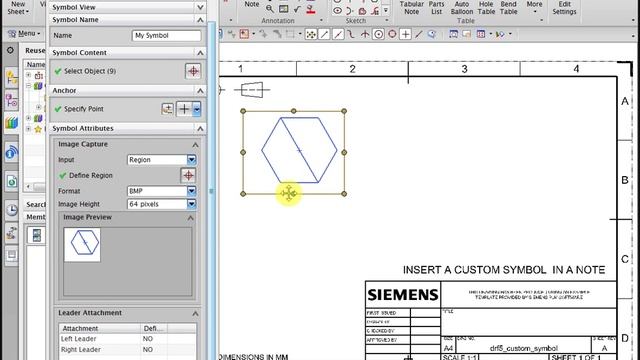Click the inferred point plus button

184,109
